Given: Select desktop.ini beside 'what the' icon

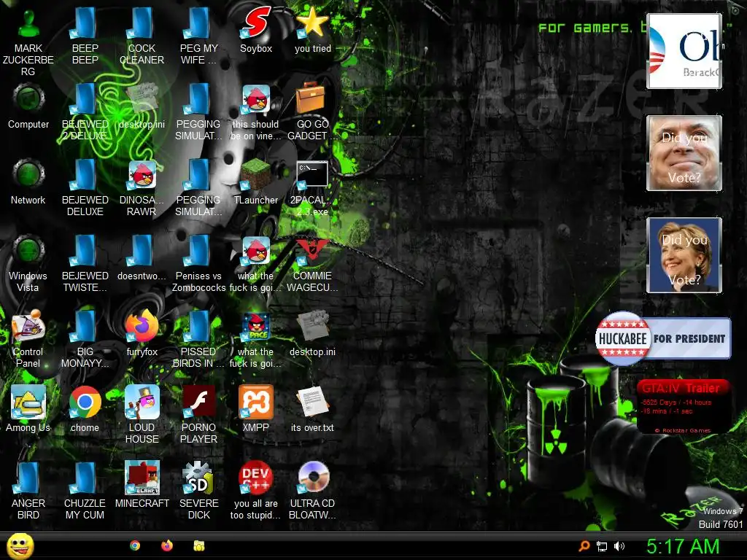Looking at the screenshot, I should point(312,327).
